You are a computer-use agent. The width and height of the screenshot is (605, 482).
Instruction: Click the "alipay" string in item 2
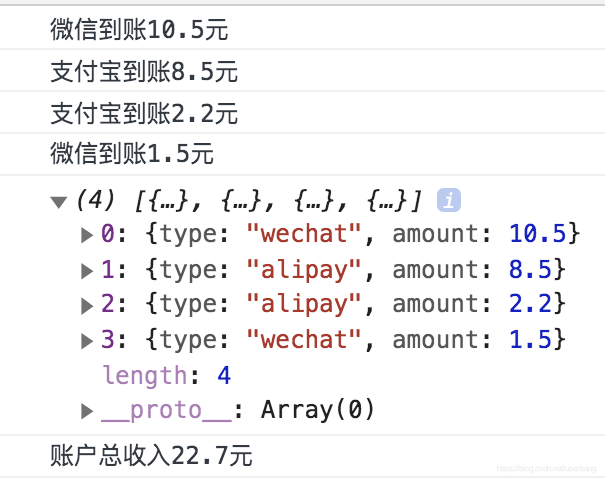(x=304, y=305)
